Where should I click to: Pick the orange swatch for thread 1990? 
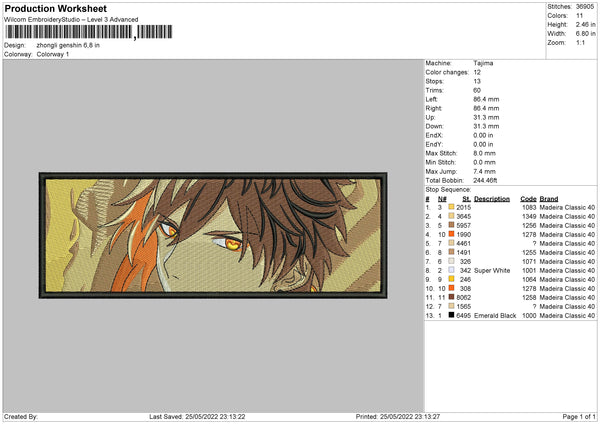tap(452, 234)
